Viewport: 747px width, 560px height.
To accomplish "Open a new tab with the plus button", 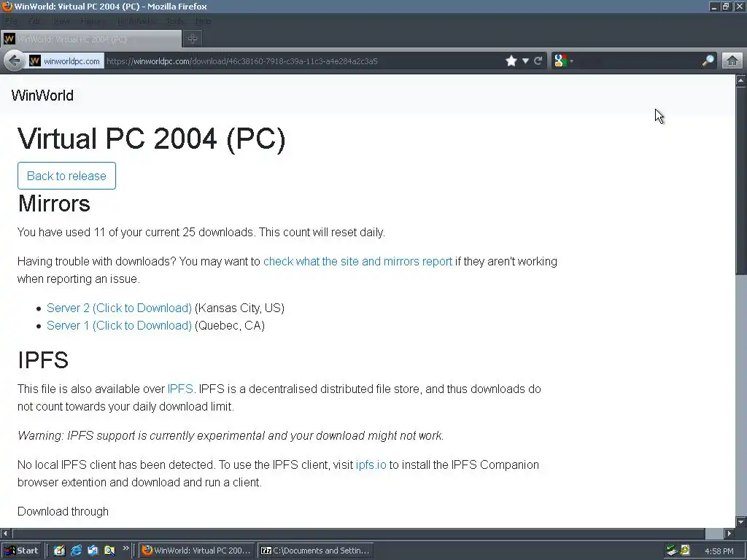I will pyautogui.click(x=193, y=39).
